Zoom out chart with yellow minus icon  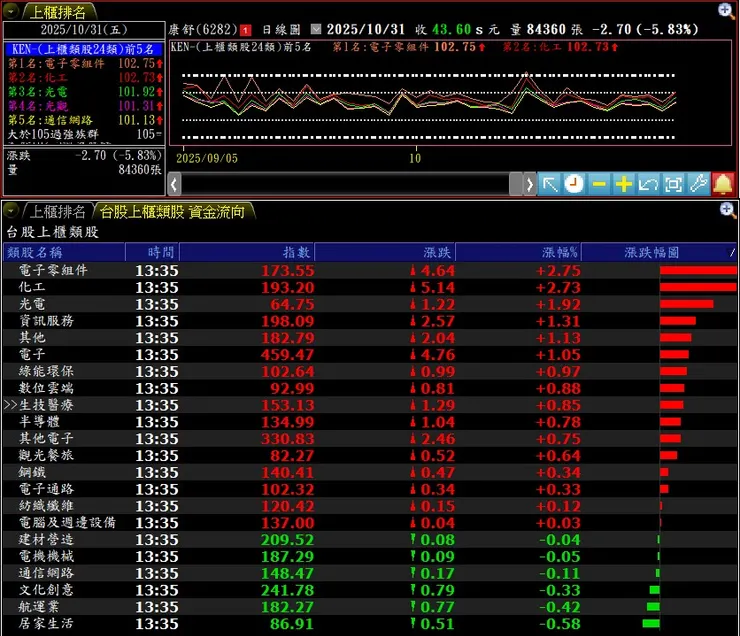pos(599,184)
